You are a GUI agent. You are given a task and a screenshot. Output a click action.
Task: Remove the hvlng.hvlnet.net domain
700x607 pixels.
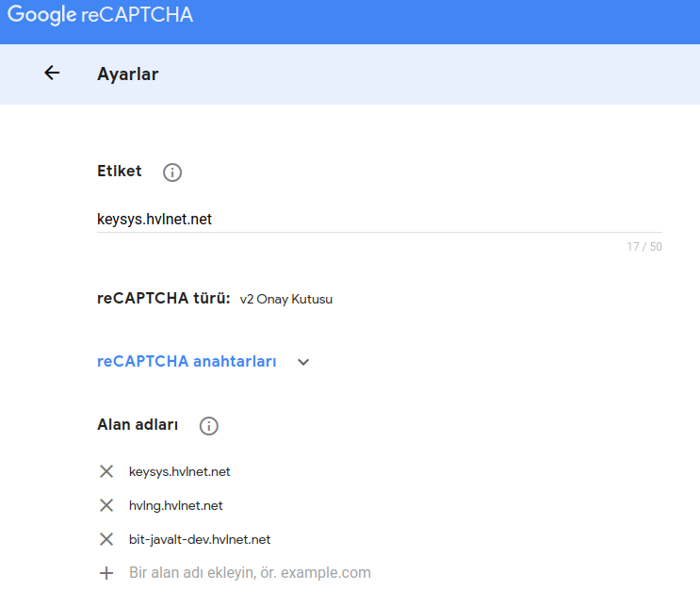106,505
